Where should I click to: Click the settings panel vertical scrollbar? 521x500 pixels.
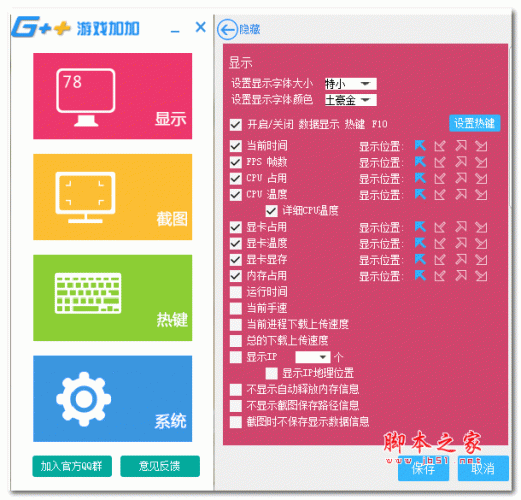pos(510,127)
